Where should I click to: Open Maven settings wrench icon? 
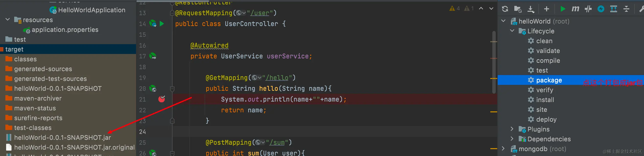coord(642,9)
